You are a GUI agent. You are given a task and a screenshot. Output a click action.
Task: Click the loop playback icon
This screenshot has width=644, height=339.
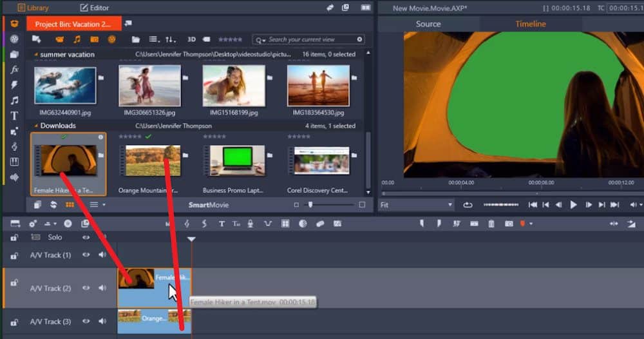(x=468, y=205)
